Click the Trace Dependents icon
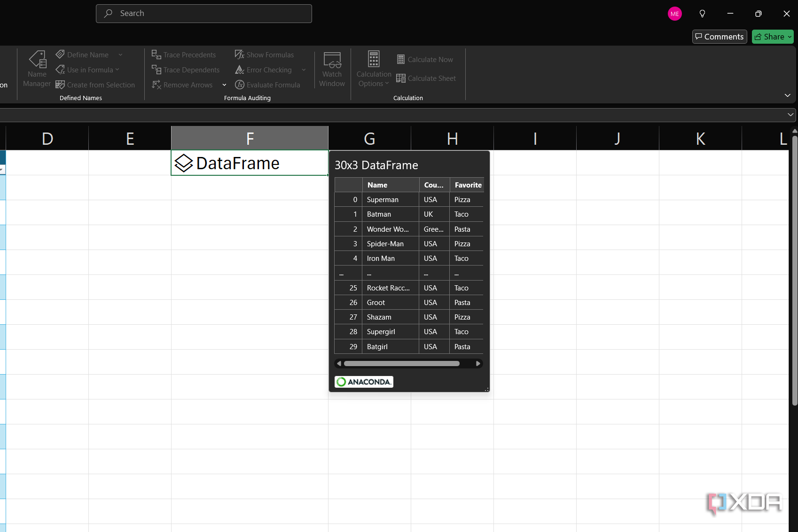Viewport: 798px width, 532px height. [x=156, y=70]
